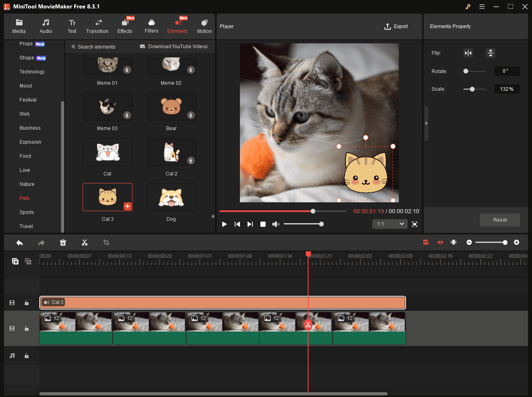Collapse the Elements Property panel arrow
Viewport: 532px width, 397px height.
click(426, 123)
